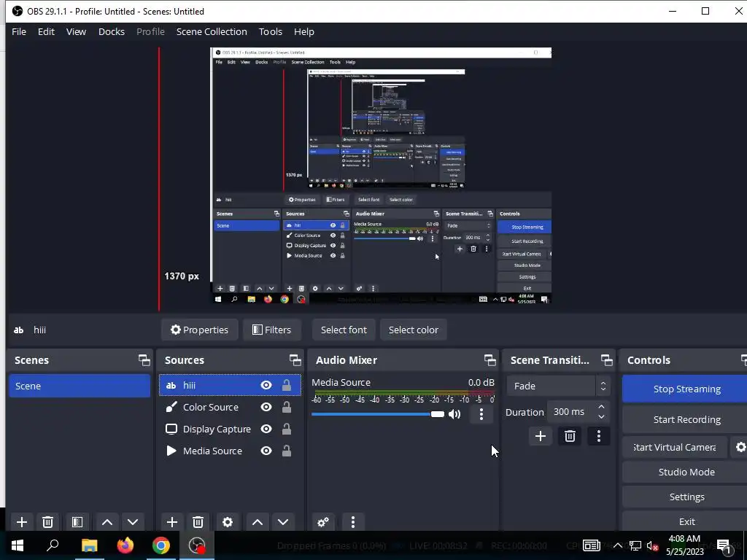
Task: Open the Tools menu
Action: [x=271, y=31]
